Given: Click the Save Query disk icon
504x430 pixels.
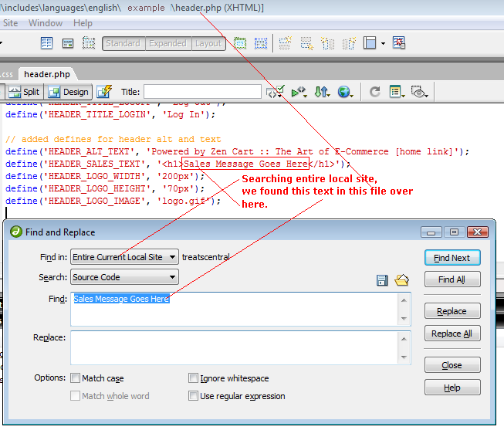Looking at the screenshot, I should [382, 280].
